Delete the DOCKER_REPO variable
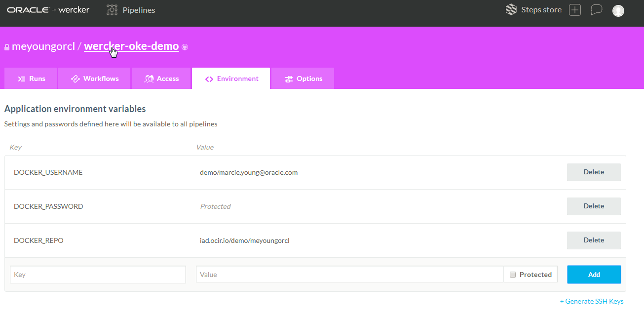The height and width of the screenshot is (315, 644). click(x=594, y=240)
